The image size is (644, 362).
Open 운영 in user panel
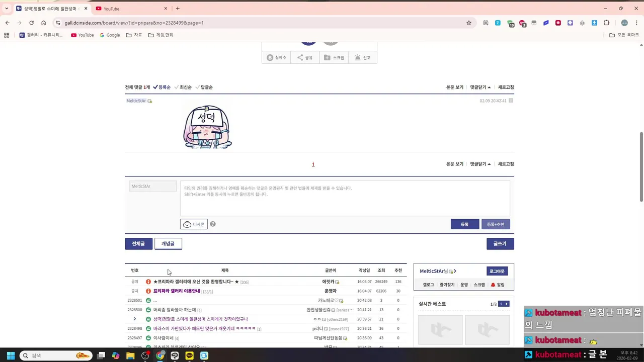point(464,285)
